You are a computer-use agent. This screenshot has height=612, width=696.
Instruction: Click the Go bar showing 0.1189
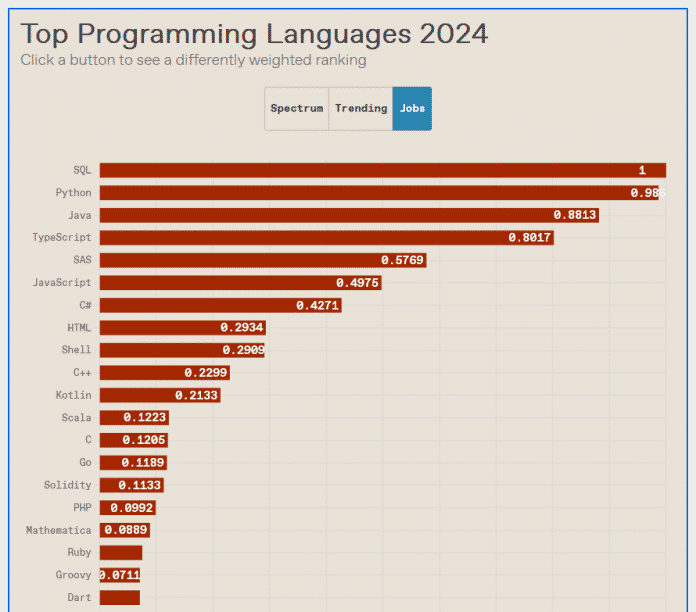[133, 462]
